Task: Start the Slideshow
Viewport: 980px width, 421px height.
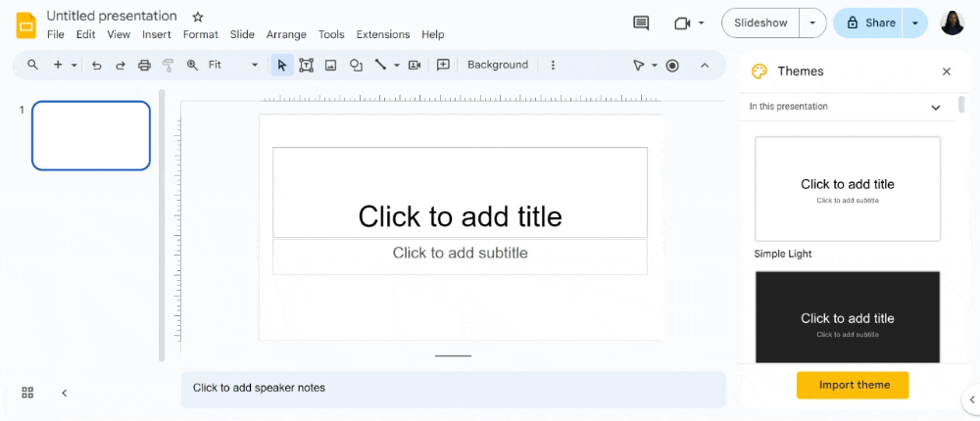Action: 760,23
